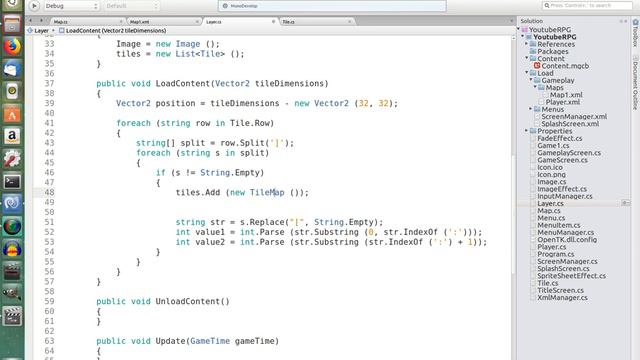Collapse the Load folder
The width and height of the screenshot is (640, 360).
[527, 73]
